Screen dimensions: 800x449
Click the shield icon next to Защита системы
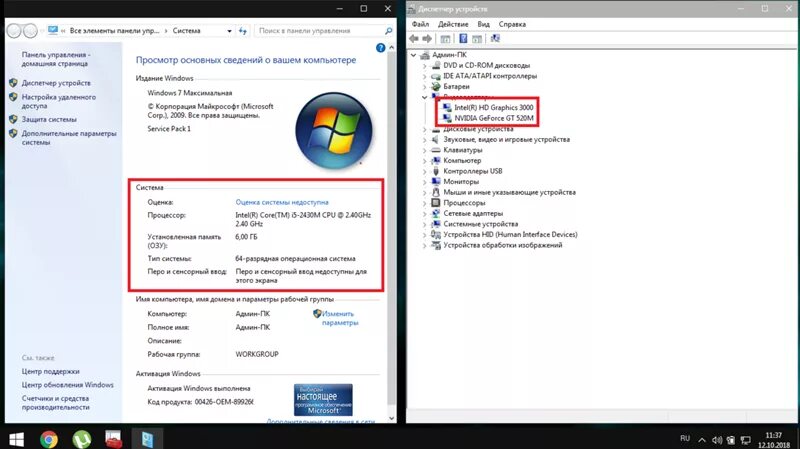13,119
